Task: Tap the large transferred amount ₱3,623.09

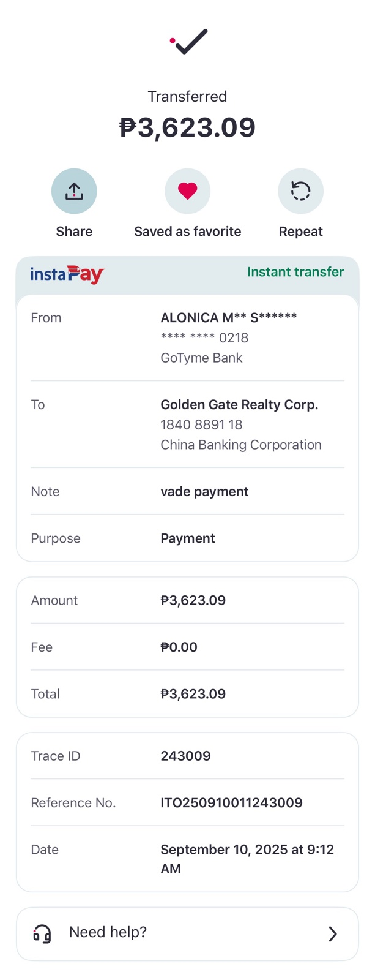Action: tap(187, 127)
